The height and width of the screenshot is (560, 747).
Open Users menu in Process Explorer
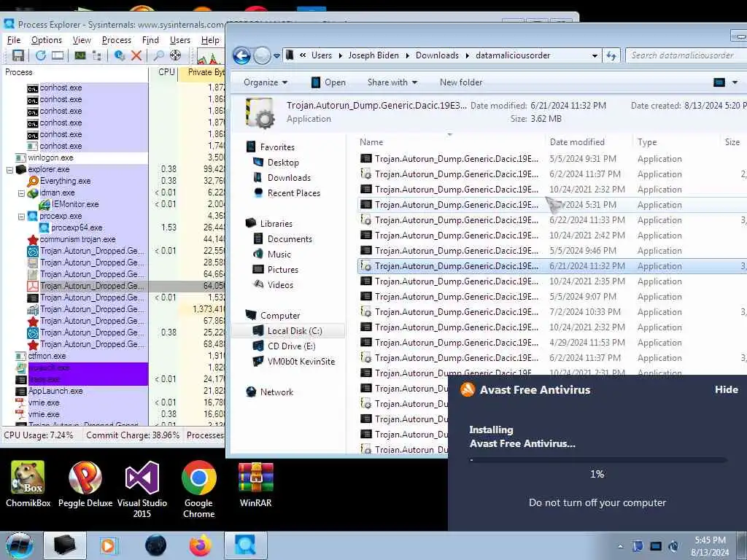[179, 40]
